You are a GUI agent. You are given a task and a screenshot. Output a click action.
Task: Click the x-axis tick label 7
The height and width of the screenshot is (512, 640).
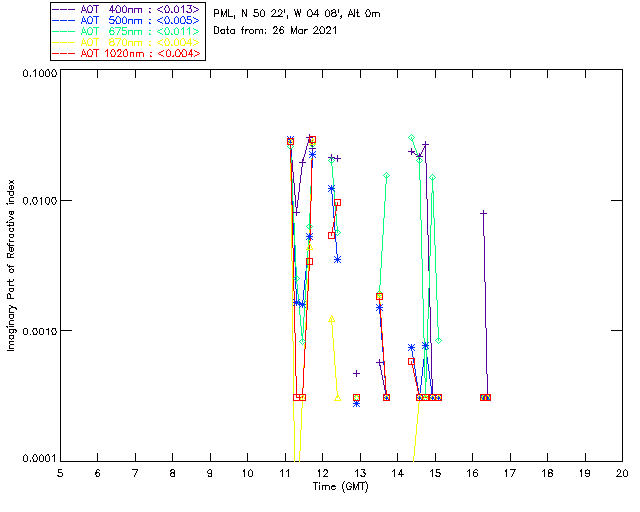tap(135, 474)
